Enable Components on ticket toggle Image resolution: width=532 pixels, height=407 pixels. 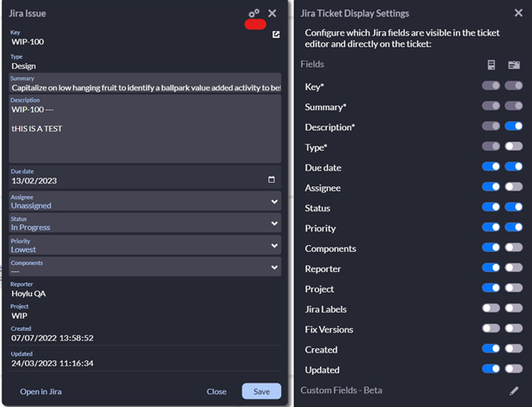(x=514, y=248)
